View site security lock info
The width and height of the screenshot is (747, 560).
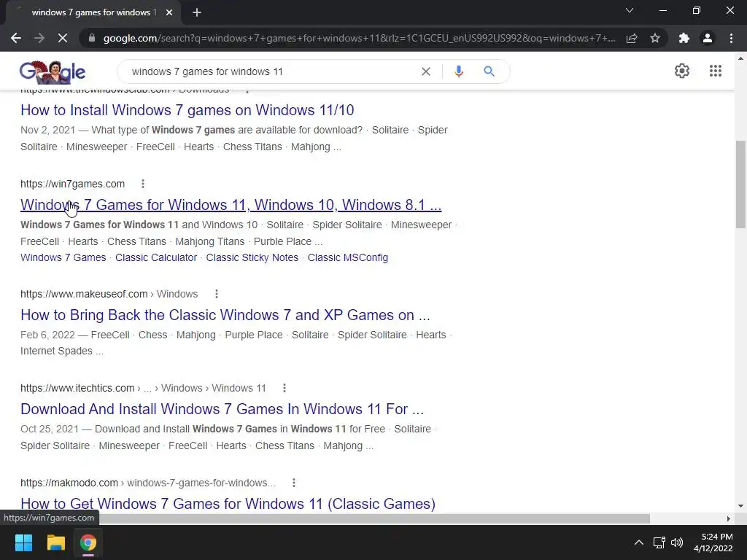click(92, 38)
